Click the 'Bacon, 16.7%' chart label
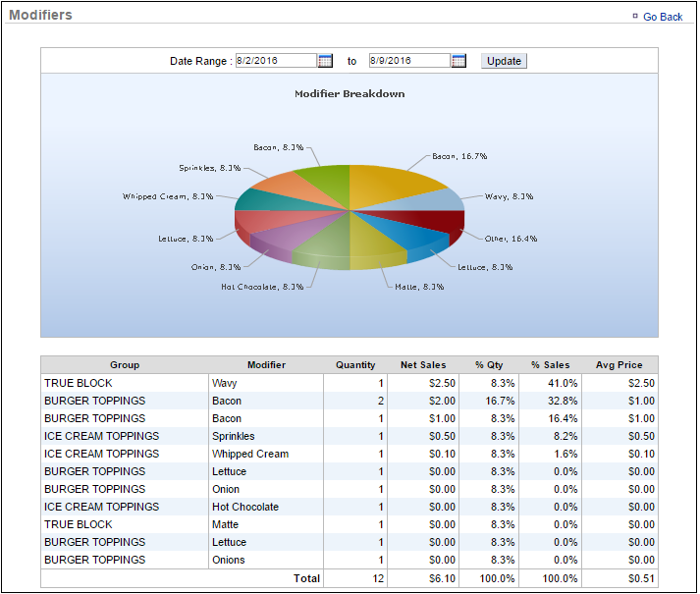This screenshot has width=700, height=594. (459, 156)
